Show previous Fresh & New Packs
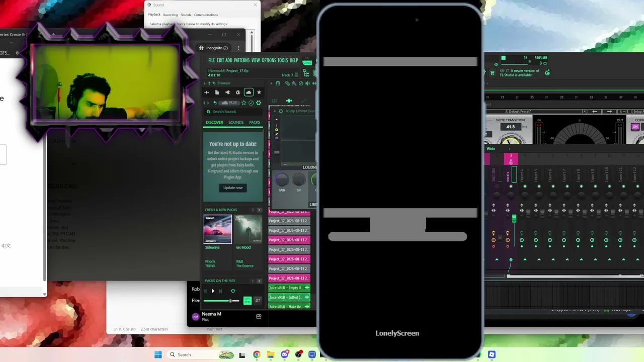This screenshot has width=644, height=362. pyautogui.click(x=253, y=210)
